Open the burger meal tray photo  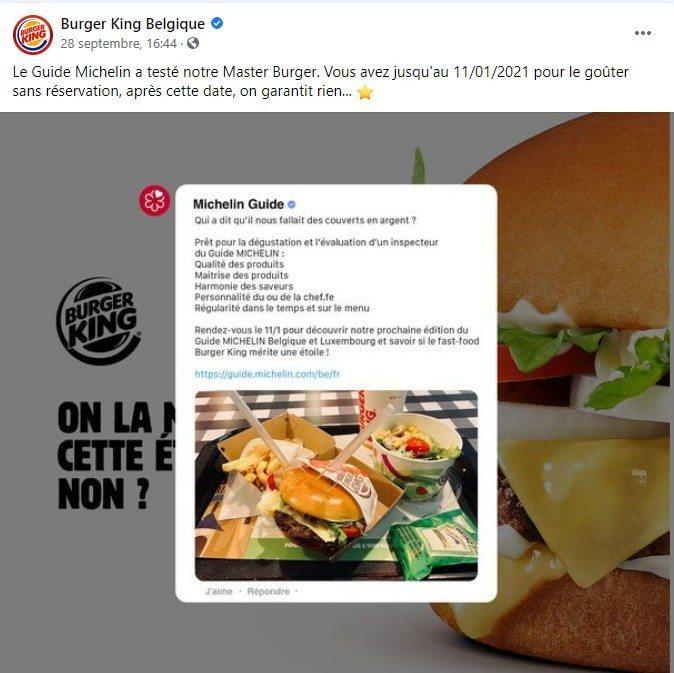point(336,485)
